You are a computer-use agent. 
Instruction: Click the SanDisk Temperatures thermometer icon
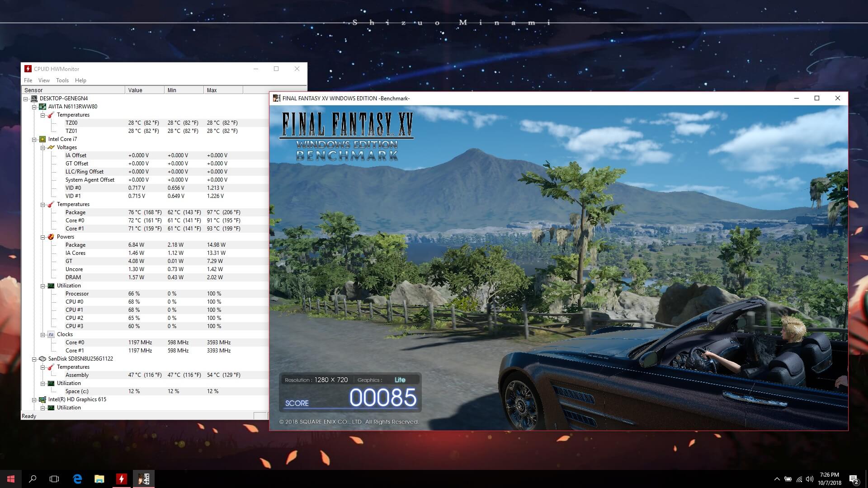click(51, 367)
